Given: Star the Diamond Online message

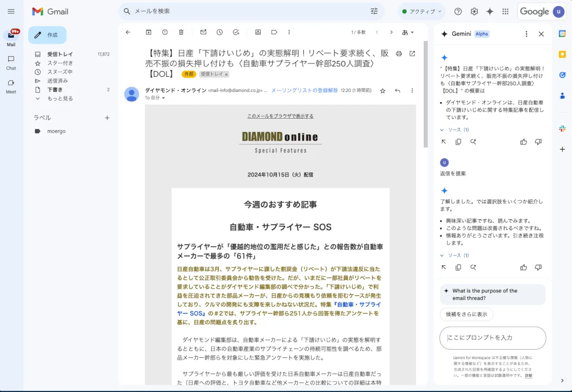Looking at the screenshot, I should coord(382,90).
